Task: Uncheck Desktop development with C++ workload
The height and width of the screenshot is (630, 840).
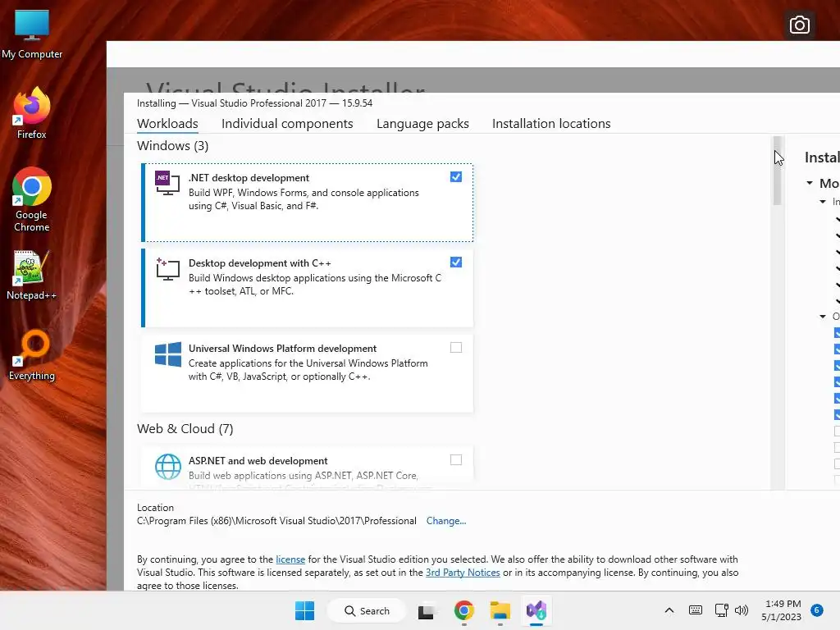Action: [x=456, y=262]
